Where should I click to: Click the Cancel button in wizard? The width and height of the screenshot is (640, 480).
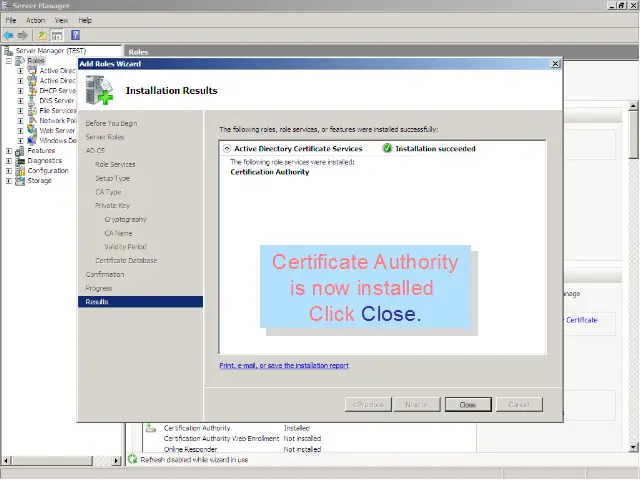520,404
